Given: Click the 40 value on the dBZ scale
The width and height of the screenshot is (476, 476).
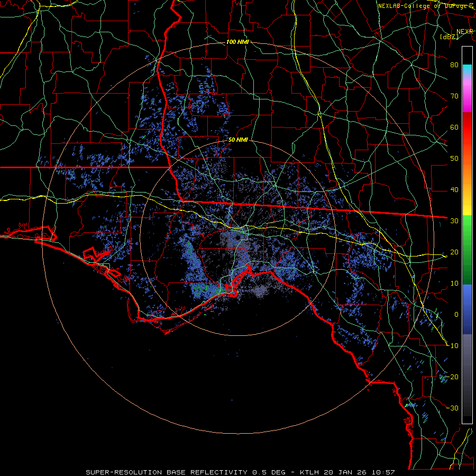Looking at the screenshot, I should pyautogui.click(x=454, y=190).
